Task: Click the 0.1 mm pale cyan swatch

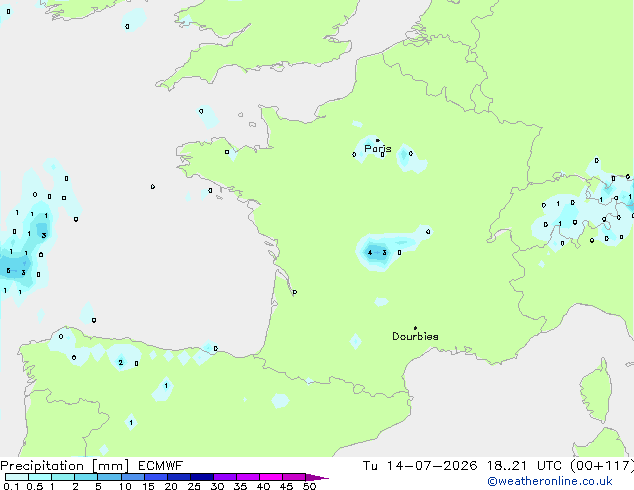Action: pos(17,477)
